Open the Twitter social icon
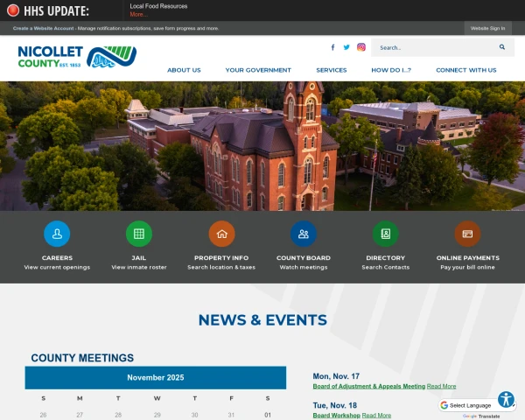 346,47
